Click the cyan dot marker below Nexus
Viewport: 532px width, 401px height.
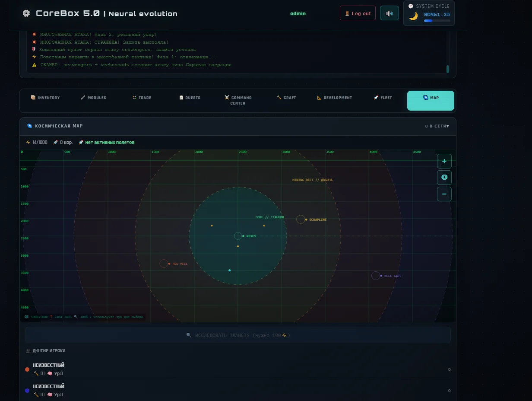pyautogui.click(x=229, y=271)
